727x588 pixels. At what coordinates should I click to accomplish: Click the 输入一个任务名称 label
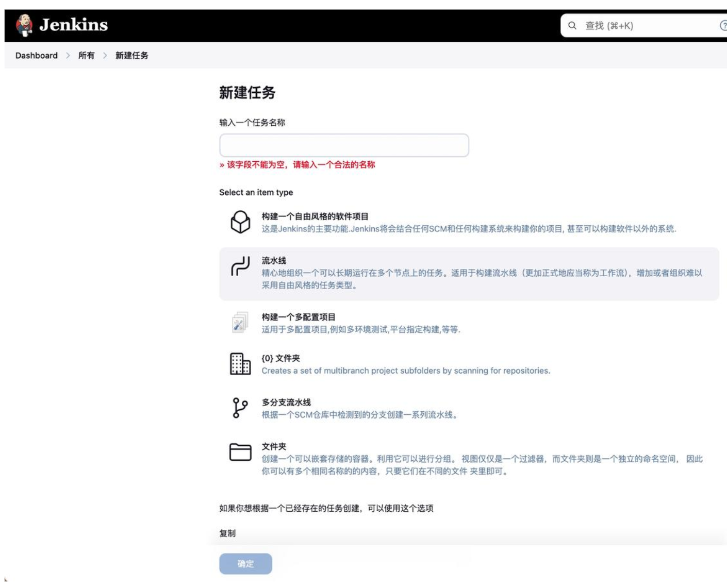tap(252, 123)
